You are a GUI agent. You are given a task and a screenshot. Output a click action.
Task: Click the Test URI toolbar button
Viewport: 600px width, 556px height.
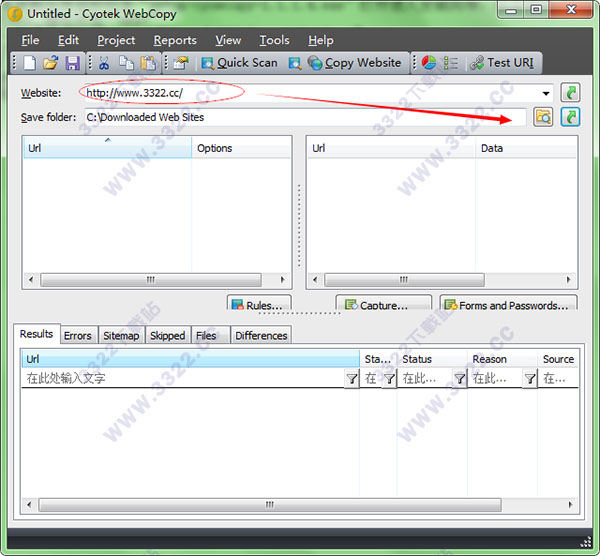502,63
